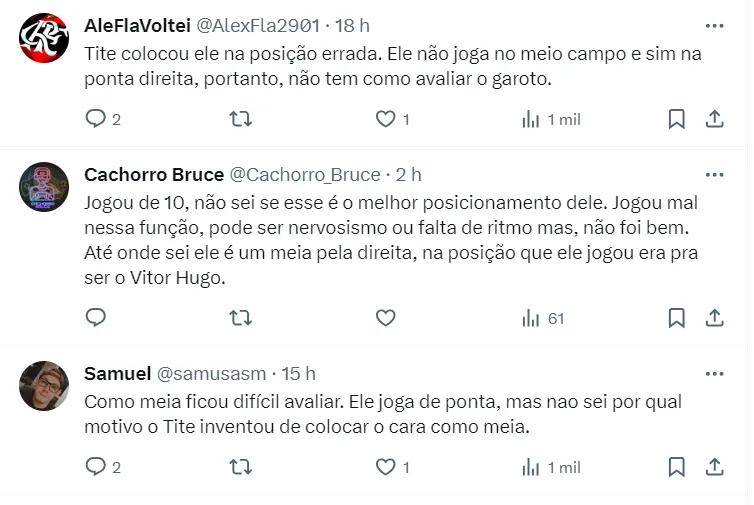Open @samusasm profile handle
This screenshot has width=754, height=505.
pyautogui.click(x=211, y=373)
